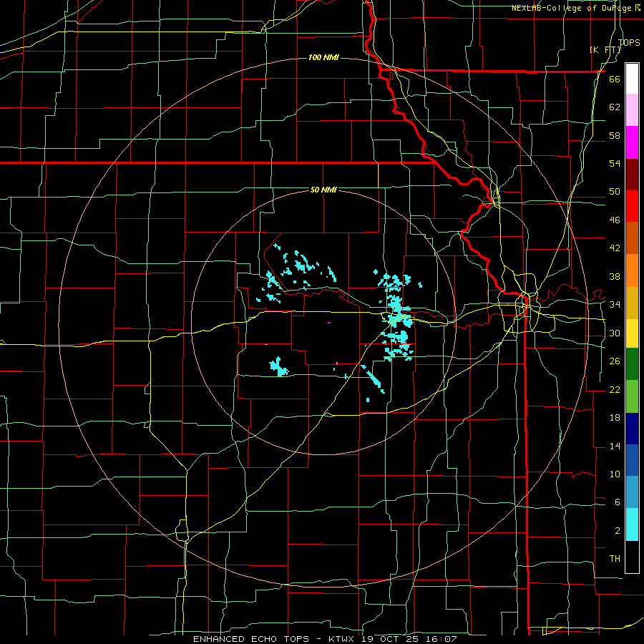This screenshot has width=644, height=644.
Task: Click the legend value "2"
Action: tap(617, 531)
